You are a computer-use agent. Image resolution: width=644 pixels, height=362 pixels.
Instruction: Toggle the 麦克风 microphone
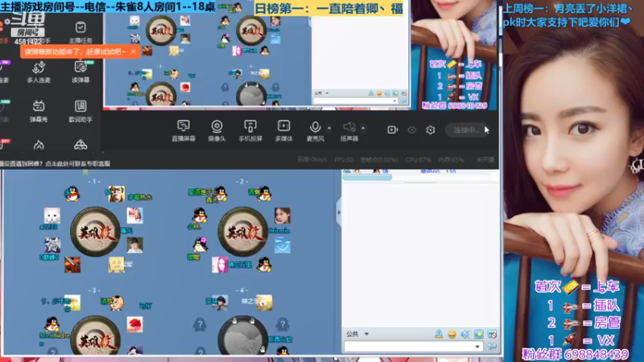[315, 131]
